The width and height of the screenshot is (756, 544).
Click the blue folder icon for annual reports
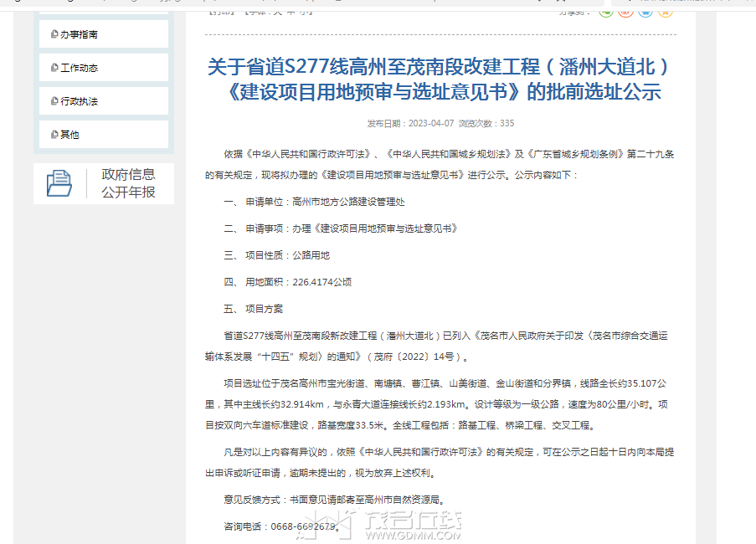point(59,183)
